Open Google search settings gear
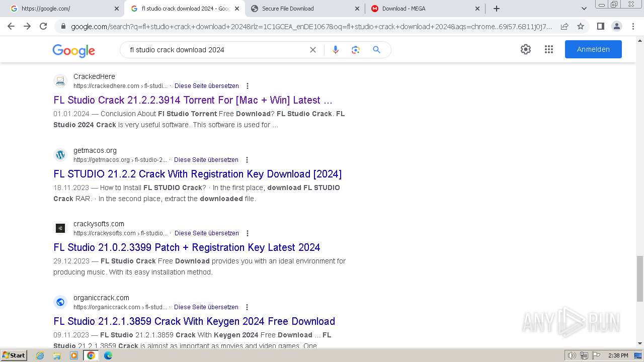 [526, 49]
